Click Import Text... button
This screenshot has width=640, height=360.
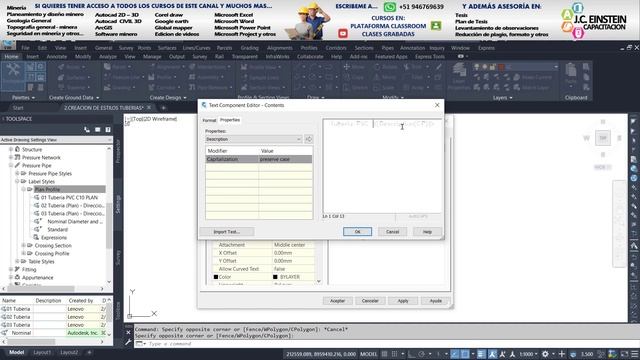tap(227, 232)
